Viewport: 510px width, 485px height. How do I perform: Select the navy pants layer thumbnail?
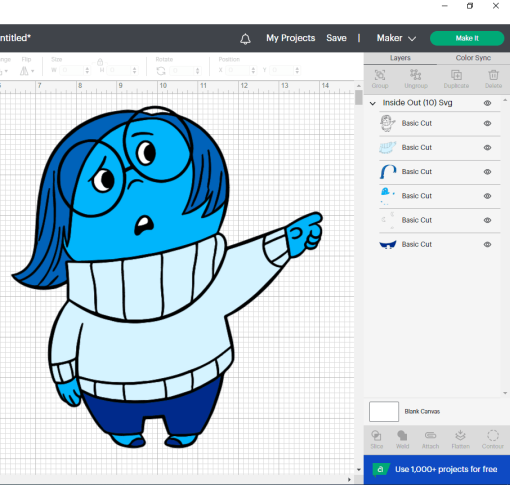pos(388,244)
